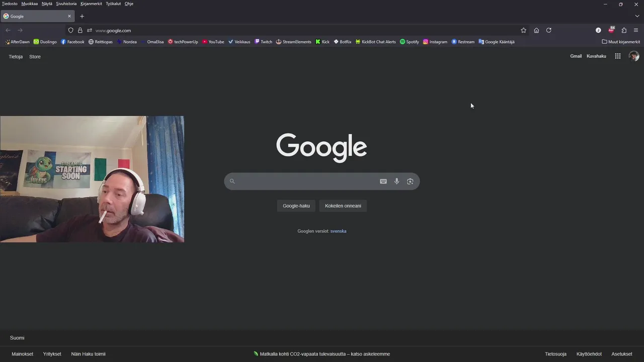The height and width of the screenshot is (362, 644).
Task: Open the YouTube bookmark
Action: (213, 42)
